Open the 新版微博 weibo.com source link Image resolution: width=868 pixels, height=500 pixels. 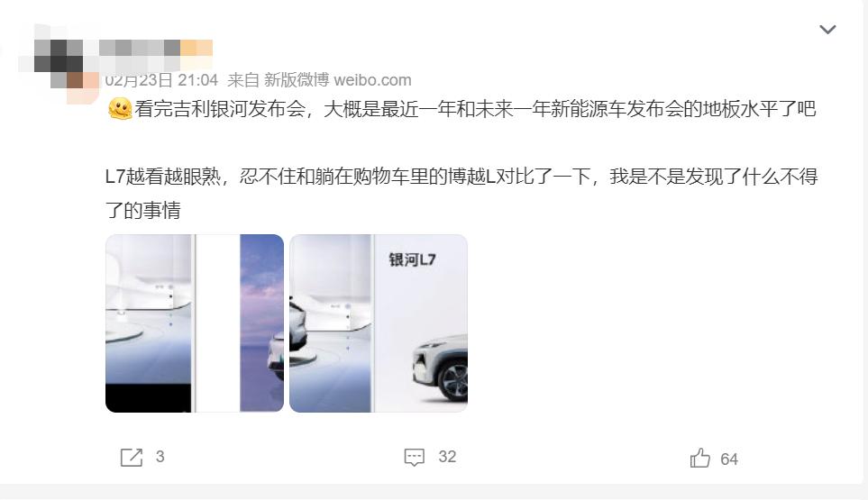point(338,80)
